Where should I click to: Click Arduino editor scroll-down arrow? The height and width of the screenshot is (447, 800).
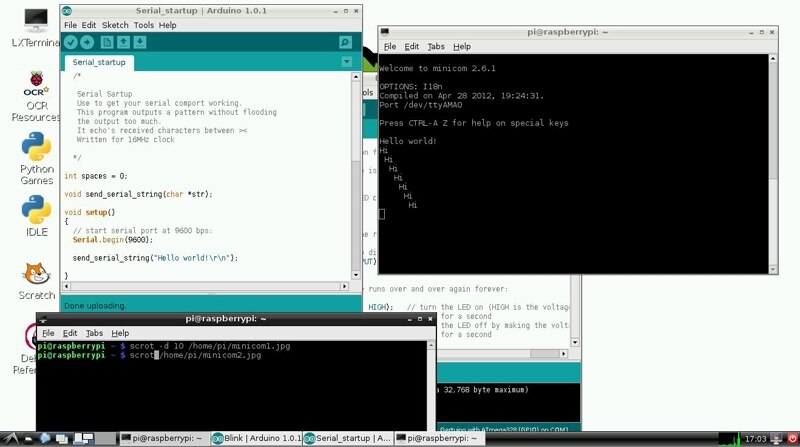(x=356, y=275)
